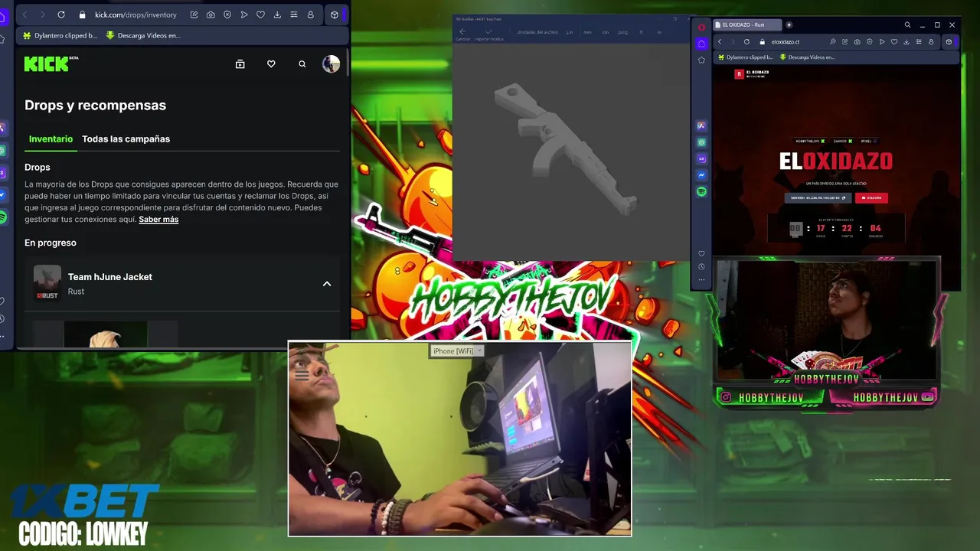Open the Kick browse videos icon
Image resolution: width=980 pixels, height=551 pixels.
(240, 64)
